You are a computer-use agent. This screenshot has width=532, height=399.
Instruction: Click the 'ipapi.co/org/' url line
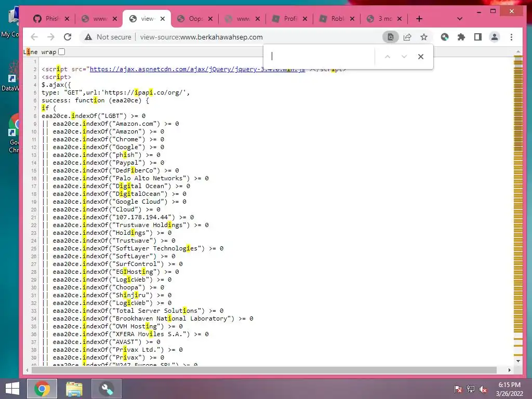(x=116, y=92)
